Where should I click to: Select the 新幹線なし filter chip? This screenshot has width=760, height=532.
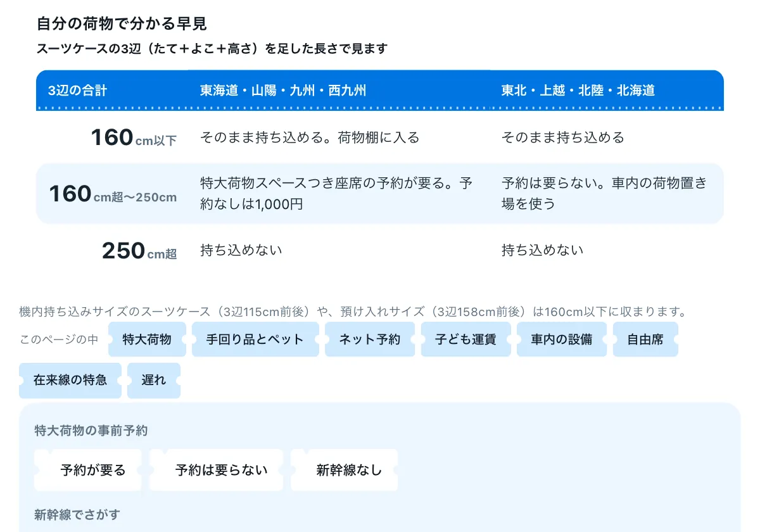pos(345,470)
